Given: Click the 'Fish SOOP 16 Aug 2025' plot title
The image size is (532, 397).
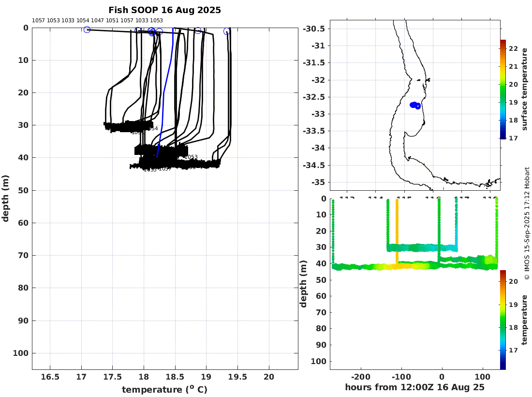Looking at the screenshot, I should (164, 10).
